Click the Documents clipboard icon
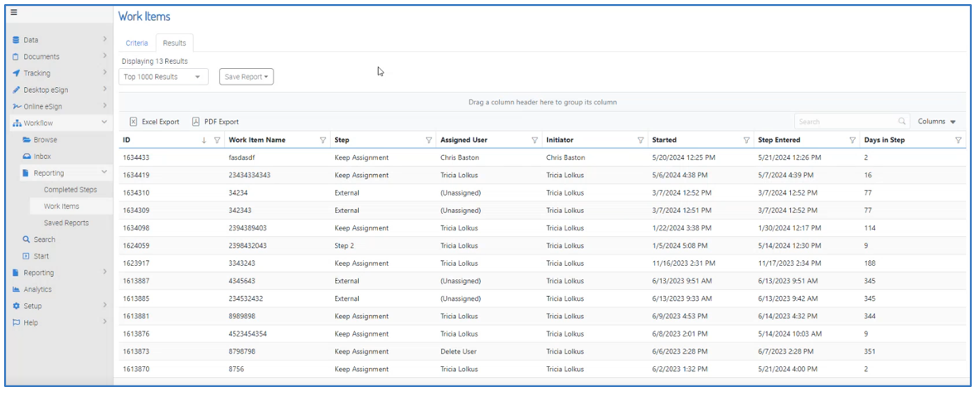Image resolution: width=980 pixels, height=397 pixels. tap(17, 57)
